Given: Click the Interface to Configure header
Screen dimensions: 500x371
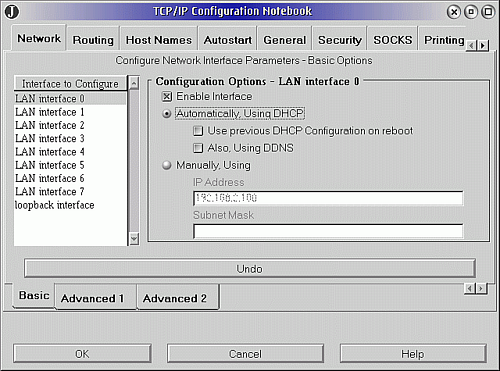Looking at the screenshot, I should coord(70,84).
